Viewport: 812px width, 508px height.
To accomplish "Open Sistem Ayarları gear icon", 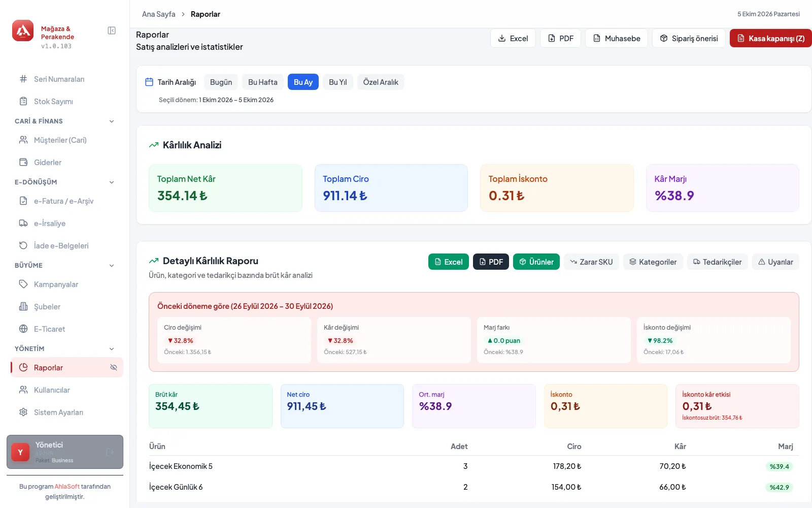I will click(23, 412).
